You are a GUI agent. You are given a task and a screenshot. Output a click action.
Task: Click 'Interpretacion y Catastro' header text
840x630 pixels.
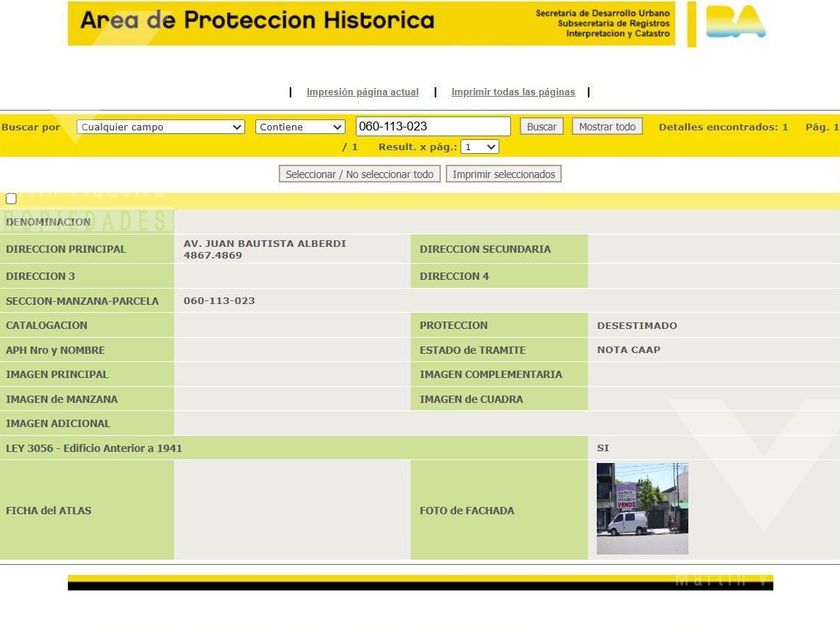[618, 33]
